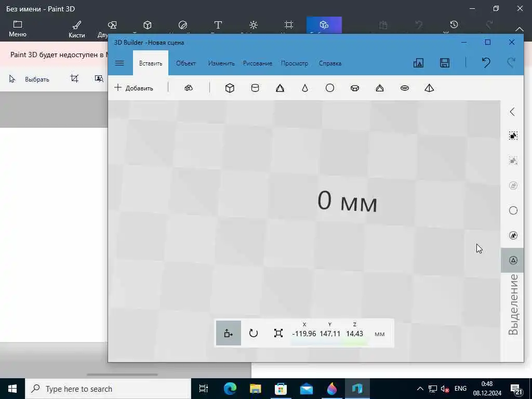Collapse the Выделение side panel chevron
The width and height of the screenshot is (532, 399).
(x=513, y=112)
